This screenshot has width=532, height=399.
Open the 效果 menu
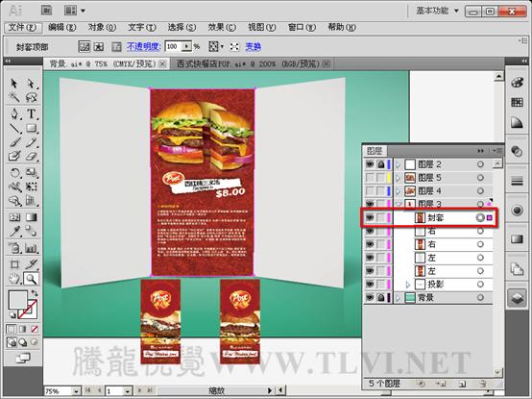point(222,27)
